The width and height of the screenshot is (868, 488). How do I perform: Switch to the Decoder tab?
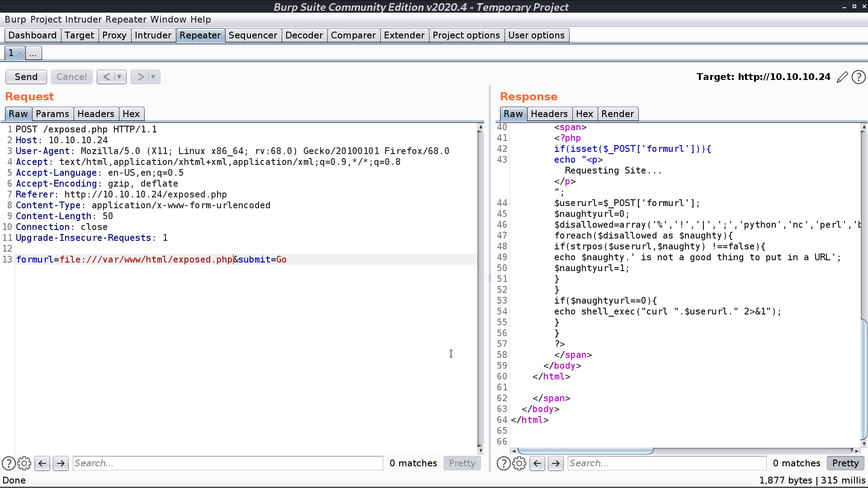pyautogui.click(x=304, y=35)
